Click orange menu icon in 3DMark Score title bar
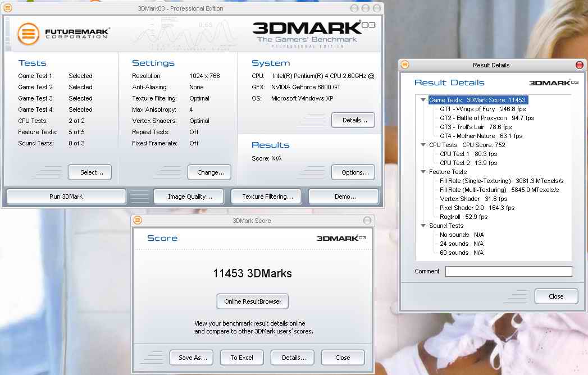This screenshot has height=375, width=588. 138,220
